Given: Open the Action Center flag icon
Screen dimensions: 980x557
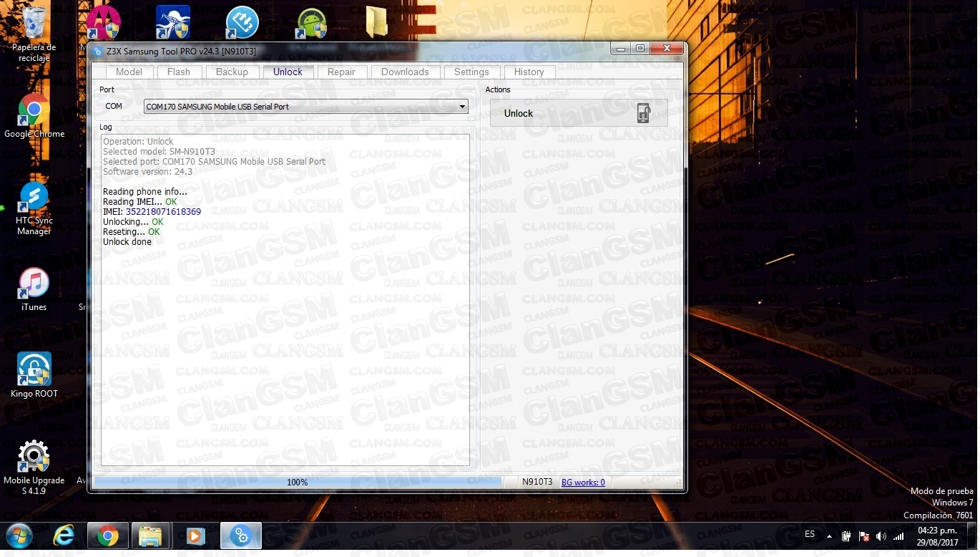Looking at the screenshot, I should point(863,536).
